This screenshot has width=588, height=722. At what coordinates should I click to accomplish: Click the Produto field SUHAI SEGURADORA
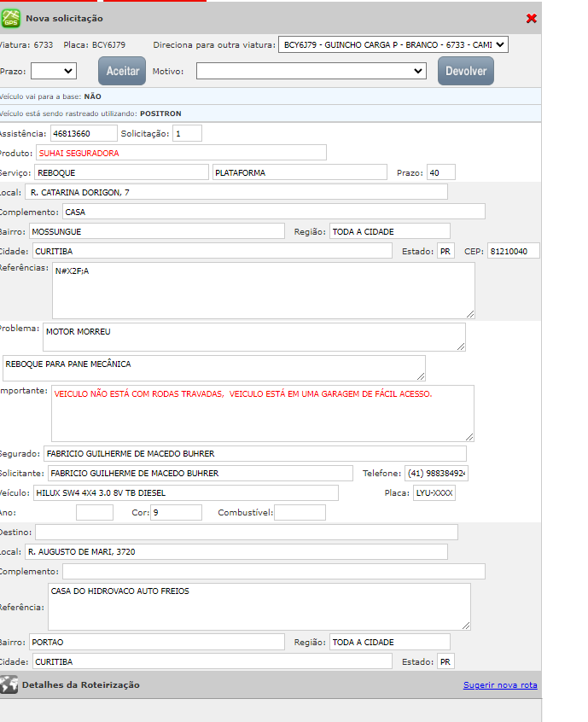click(x=182, y=153)
